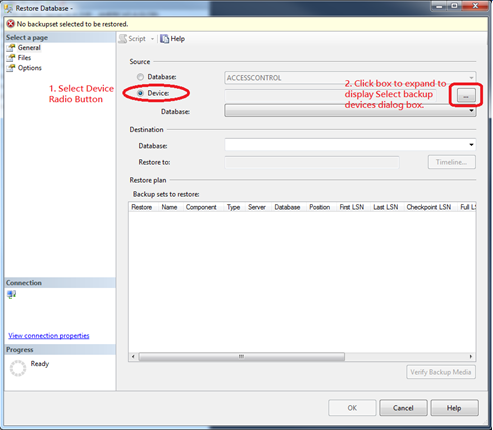Image resolution: width=493 pixels, height=430 pixels.
Task: Expand the Script dropdown arrow
Action: coord(152,39)
